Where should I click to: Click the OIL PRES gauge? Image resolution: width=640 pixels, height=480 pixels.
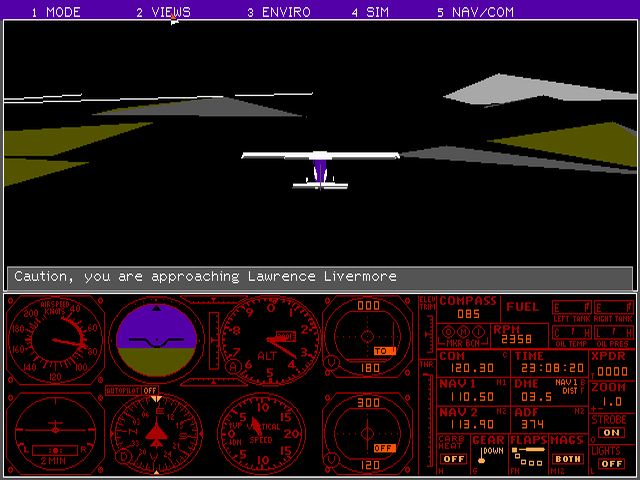[613, 333]
